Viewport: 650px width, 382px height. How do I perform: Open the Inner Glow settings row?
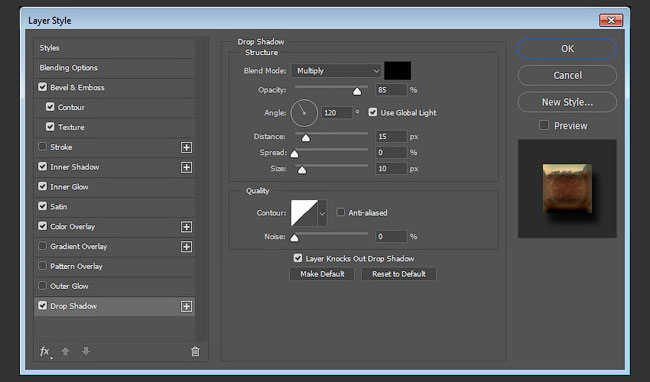coord(114,187)
